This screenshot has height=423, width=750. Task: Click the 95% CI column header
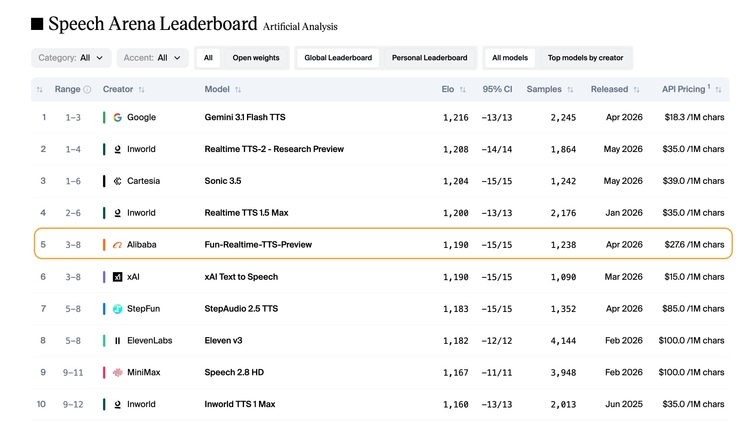point(497,89)
